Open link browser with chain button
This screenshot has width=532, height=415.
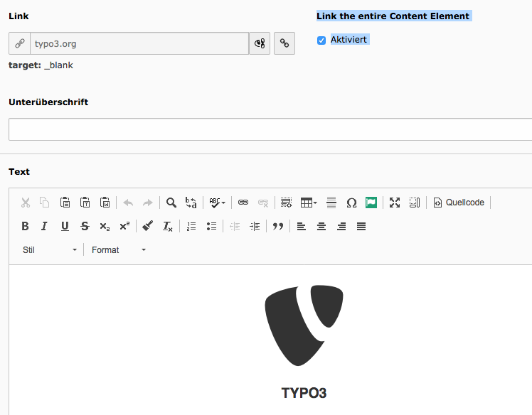(x=284, y=43)
